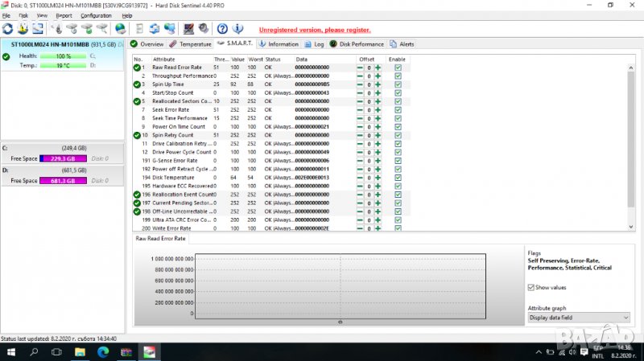Image resolution: width=644 pixels, height=361 pixels.
Task: Open the Attribute graph dropdown
Action: pos(578,317)
